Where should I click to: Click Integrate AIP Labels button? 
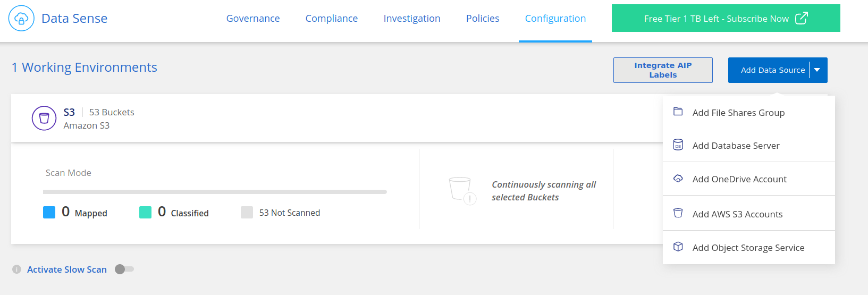coord(663,70)
